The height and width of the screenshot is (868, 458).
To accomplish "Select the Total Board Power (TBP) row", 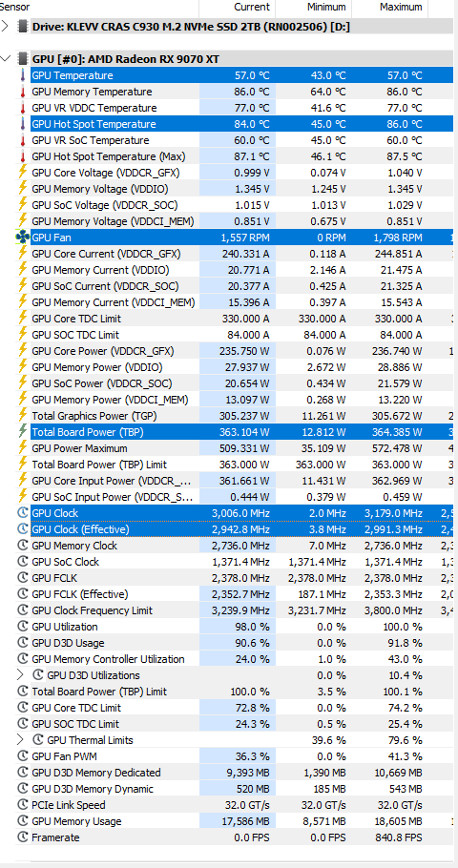I will (241, 432).
